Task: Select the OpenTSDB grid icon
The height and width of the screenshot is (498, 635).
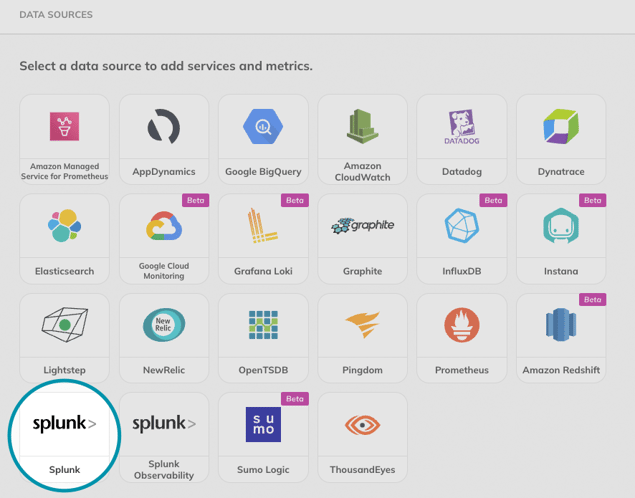Action: click(263, 325)
